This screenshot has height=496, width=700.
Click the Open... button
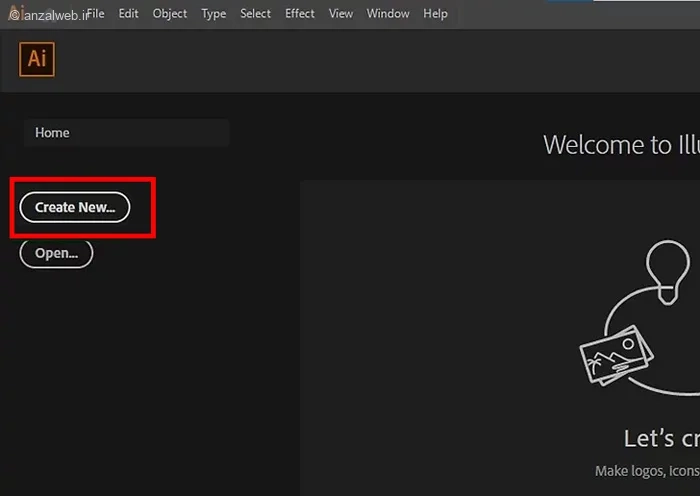click(x=56, y=254)
